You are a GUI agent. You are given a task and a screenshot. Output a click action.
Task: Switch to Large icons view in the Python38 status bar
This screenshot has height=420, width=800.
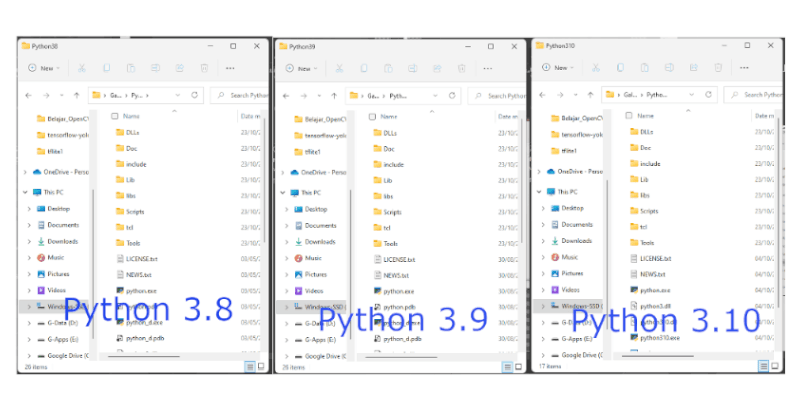[261, 366]
